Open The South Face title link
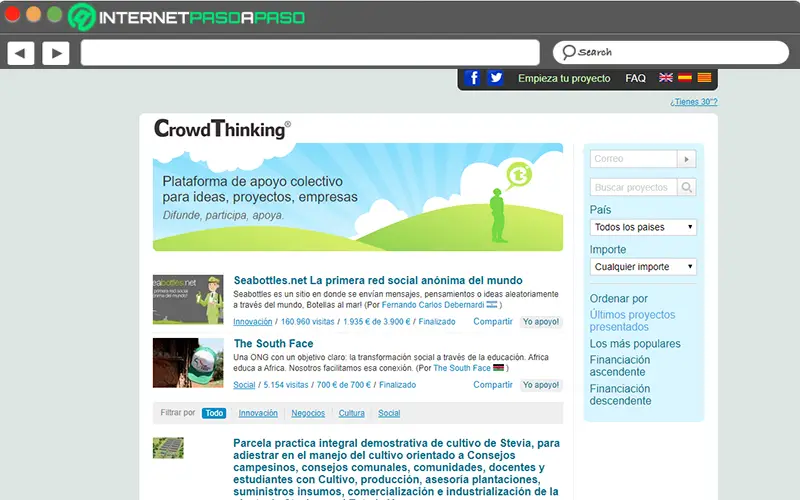Screen dimensions: 800x500 (273, 343)
